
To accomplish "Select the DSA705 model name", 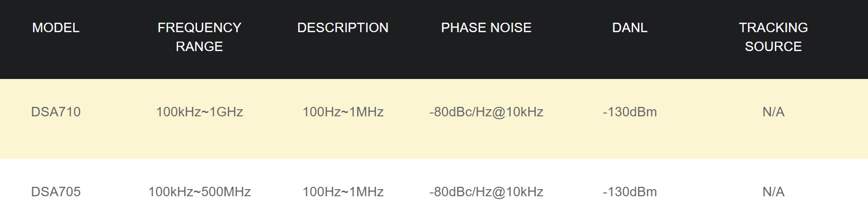I will (56, 192).
